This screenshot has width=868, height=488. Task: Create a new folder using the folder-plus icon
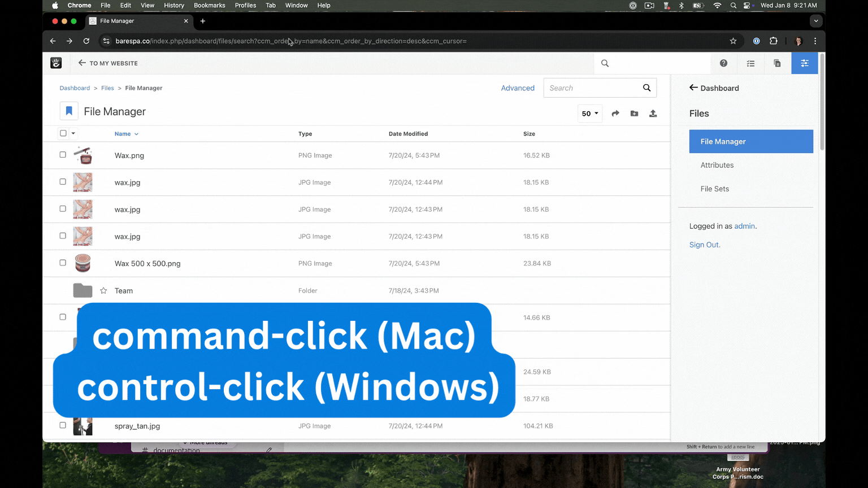[x=634, y=113]
